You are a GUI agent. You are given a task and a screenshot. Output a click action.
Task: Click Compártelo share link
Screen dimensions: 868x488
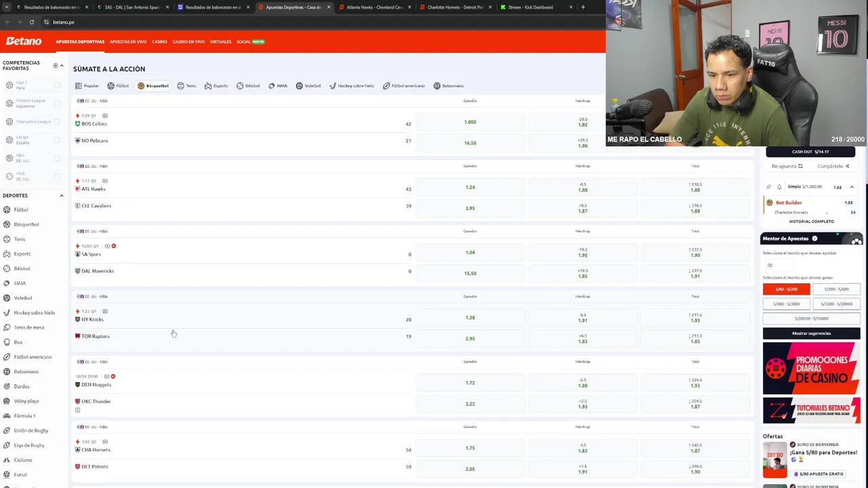833,166
